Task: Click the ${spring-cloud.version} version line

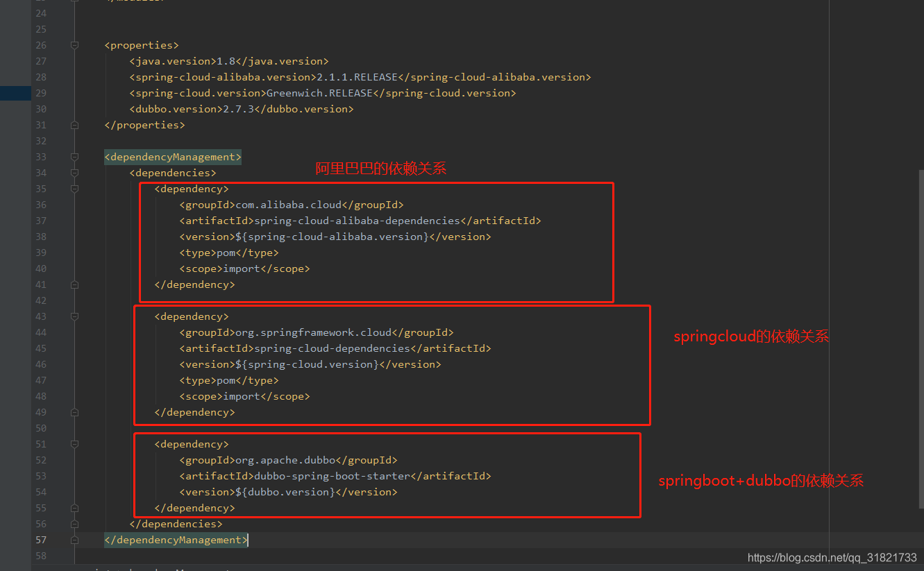Action: click(310, 364)
